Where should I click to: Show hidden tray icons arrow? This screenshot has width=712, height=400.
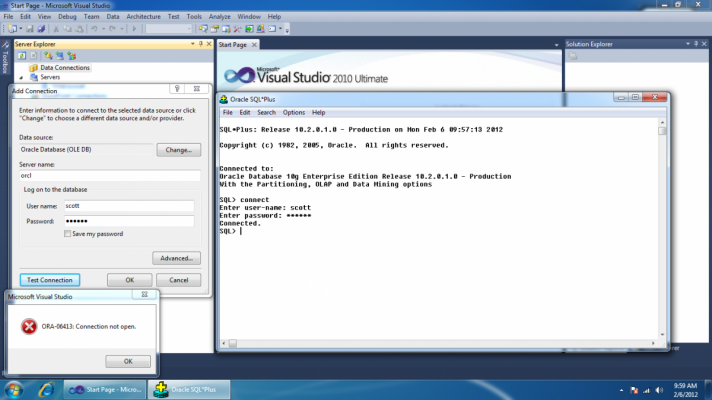point(621,390)
